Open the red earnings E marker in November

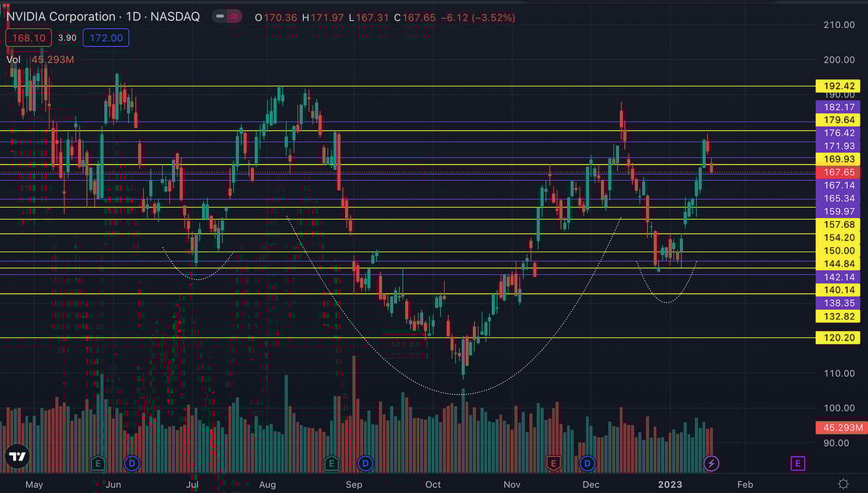coord(554,463)
